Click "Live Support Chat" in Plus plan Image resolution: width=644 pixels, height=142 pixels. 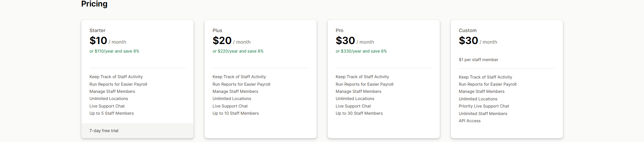230,106
